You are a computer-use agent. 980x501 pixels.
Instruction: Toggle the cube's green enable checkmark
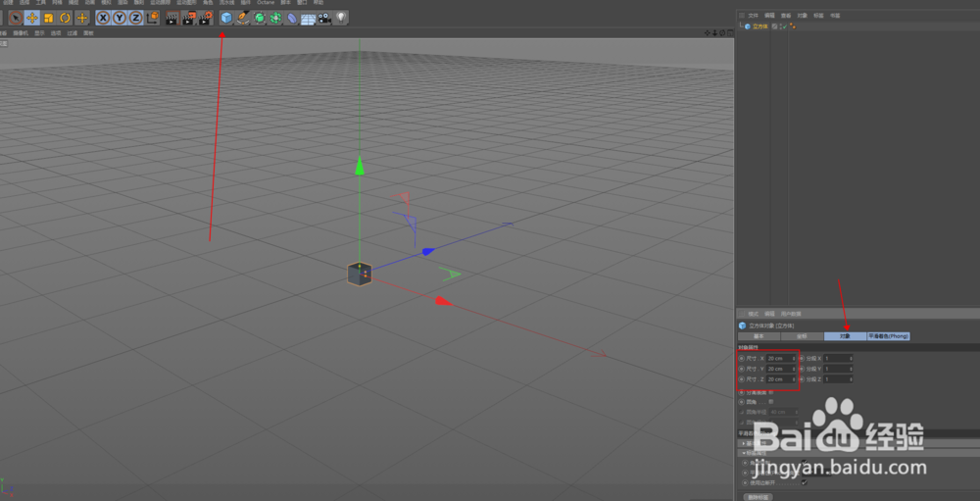784,26
